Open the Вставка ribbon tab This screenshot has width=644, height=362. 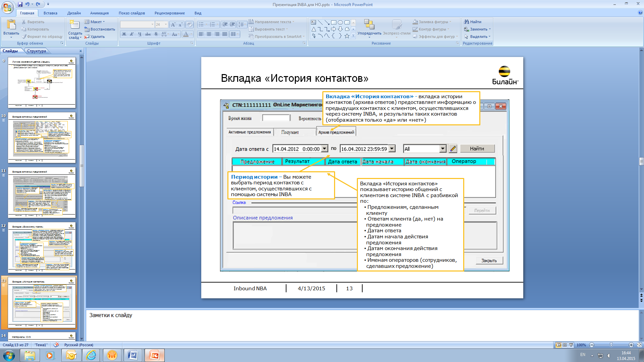click(50, 13)
